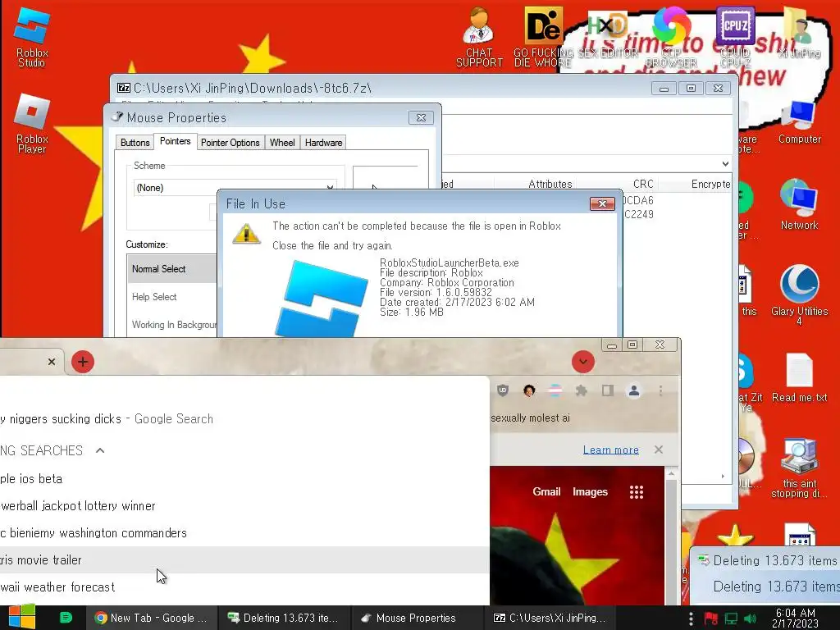Click the green chat icon on taskbar
Viewport: 840px width, 630px height.
pos(66,618)
